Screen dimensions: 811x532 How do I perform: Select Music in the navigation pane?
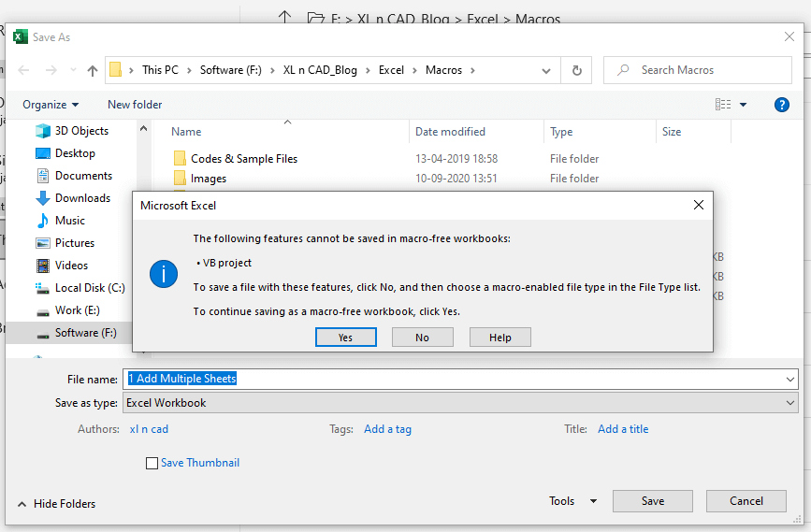60,221
